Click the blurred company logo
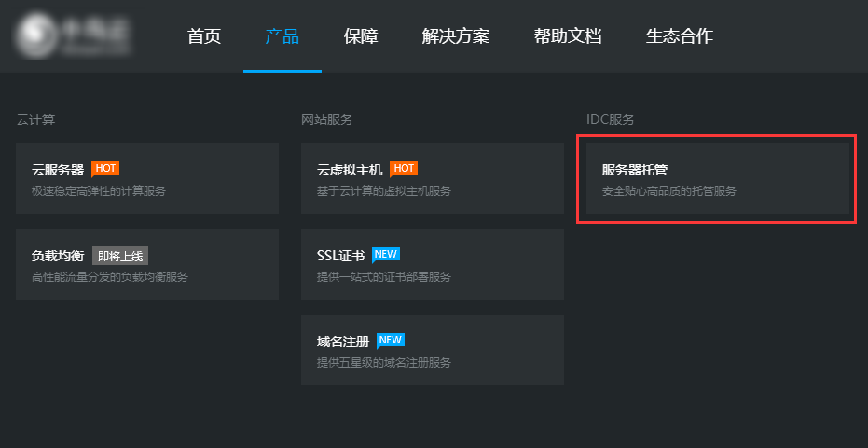The height and width of the screenshot is (448, 868). pos(74,35)
